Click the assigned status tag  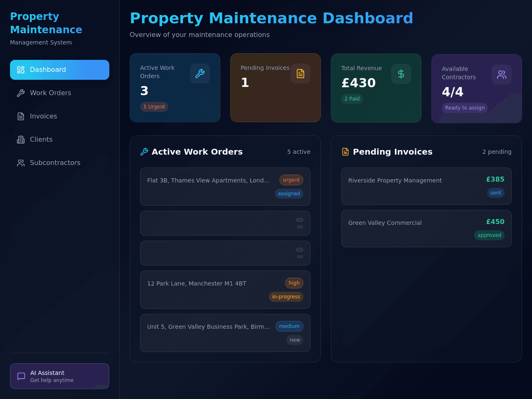pos(289,194)
